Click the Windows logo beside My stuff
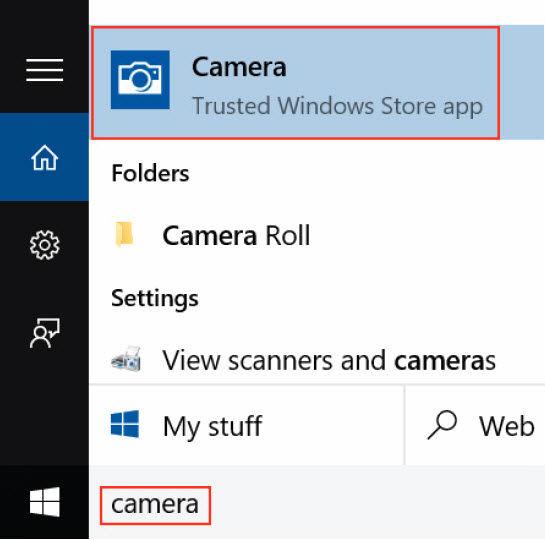545x540 pixels. tap(125, 424)
